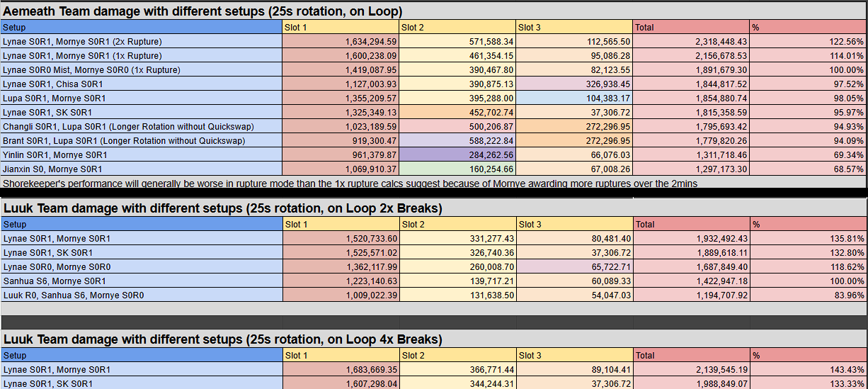The image size is (868, 389).
Task: Click Total value 1,422,947.18
Action: pyautogui.click(x=691, y=281)
